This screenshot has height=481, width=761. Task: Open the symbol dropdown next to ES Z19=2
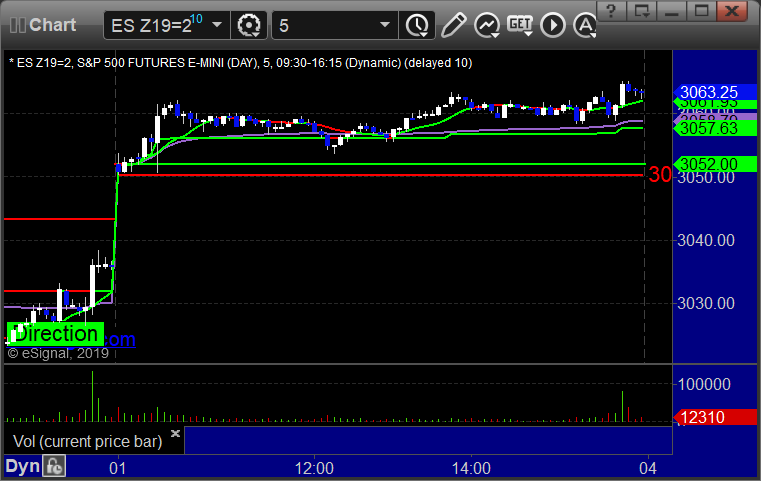pyautogui.click(x=217, y=25)
